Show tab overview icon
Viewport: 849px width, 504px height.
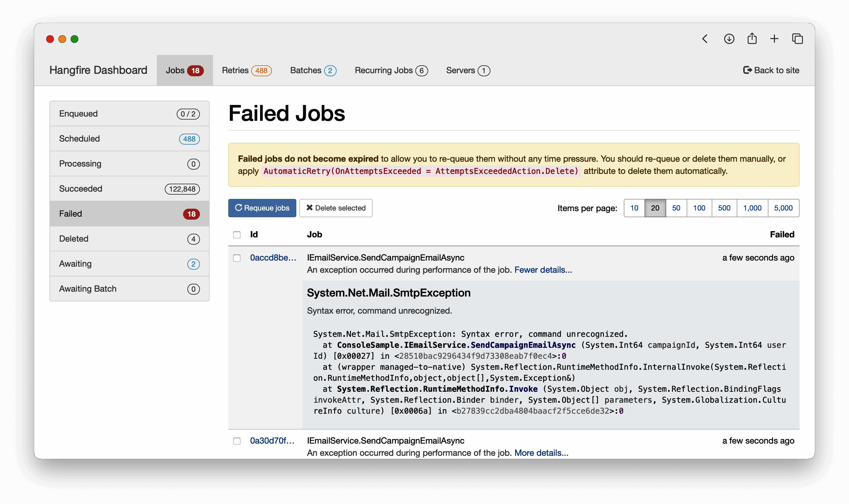[x=797, y=39]
